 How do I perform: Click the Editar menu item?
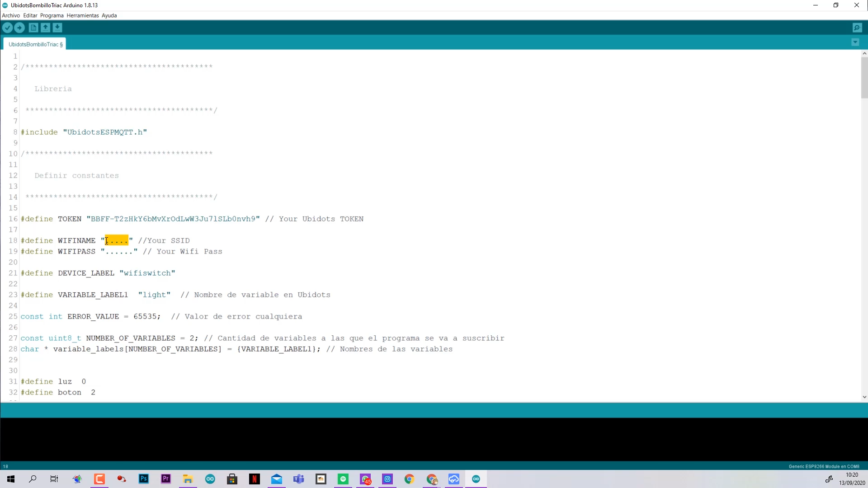click(30, 15)
